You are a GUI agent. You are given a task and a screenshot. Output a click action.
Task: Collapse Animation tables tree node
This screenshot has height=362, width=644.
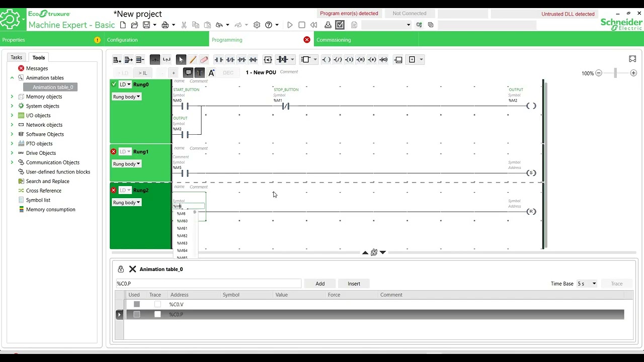tap(12, 78)
